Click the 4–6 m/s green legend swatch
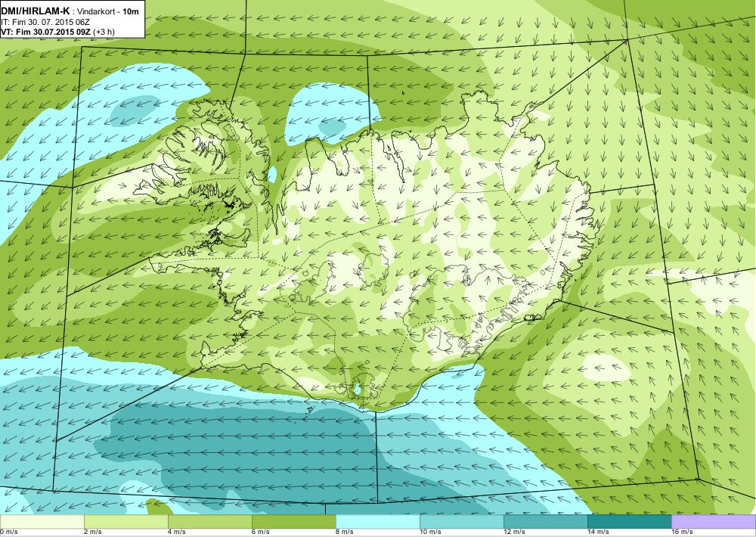This screenshot has width=756, height=537. 209,522
